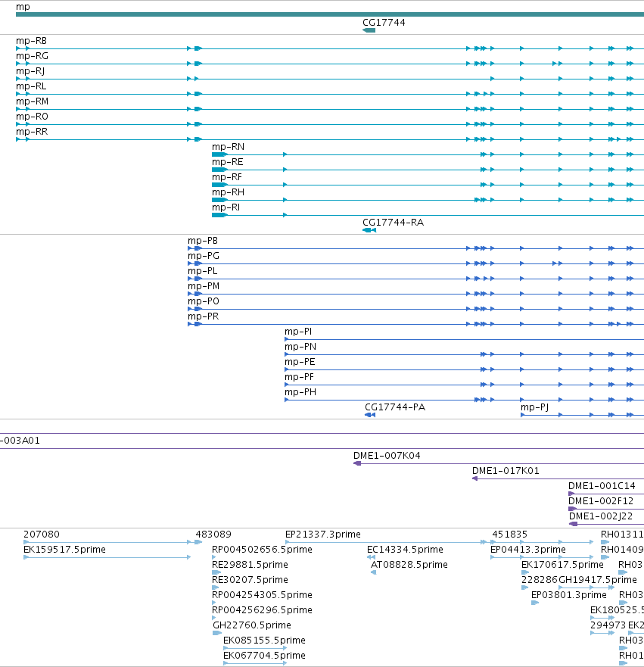The width and height of the screenshot is (644, 667).
Task: Select EST 451835 label
Action: (509, 535)
